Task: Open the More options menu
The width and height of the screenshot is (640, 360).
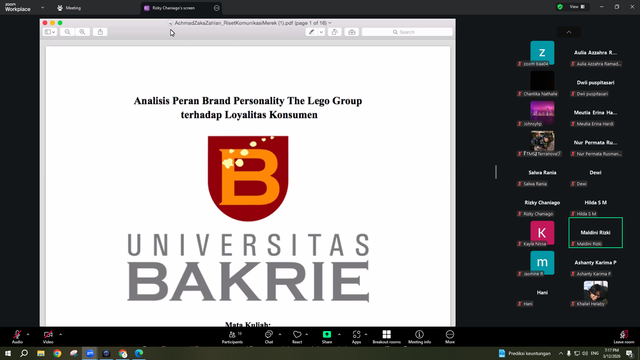Action: tap(450, 337)
